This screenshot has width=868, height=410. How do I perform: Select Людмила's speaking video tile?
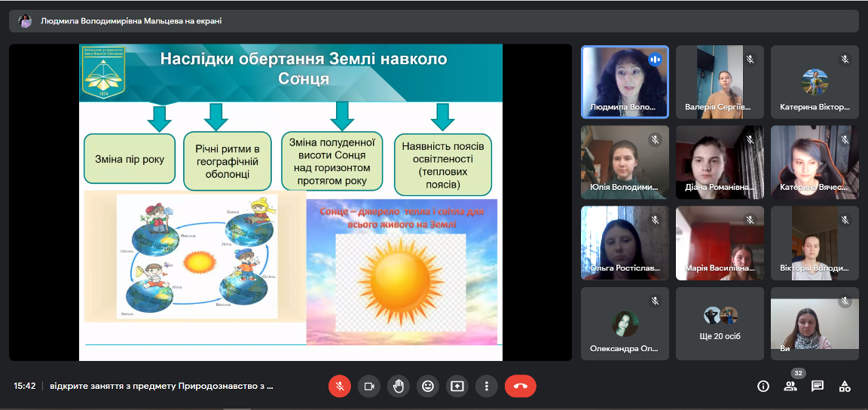[x=625, y=81]
